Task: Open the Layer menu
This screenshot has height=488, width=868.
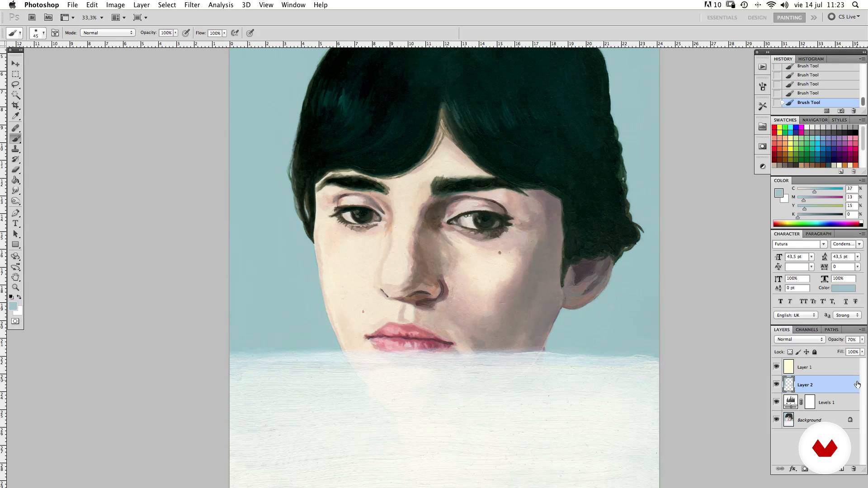Action: [142, 5]
